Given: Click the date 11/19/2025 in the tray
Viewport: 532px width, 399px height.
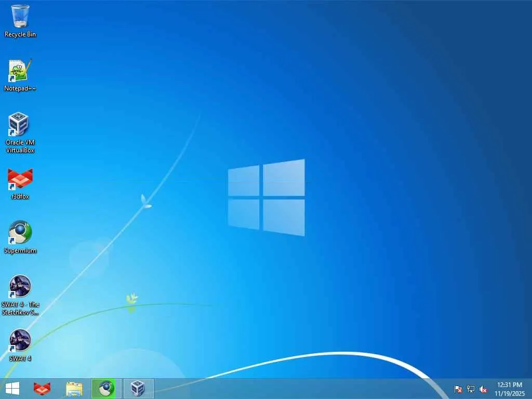Looking at the screenshot, I should tap(509, 394).
